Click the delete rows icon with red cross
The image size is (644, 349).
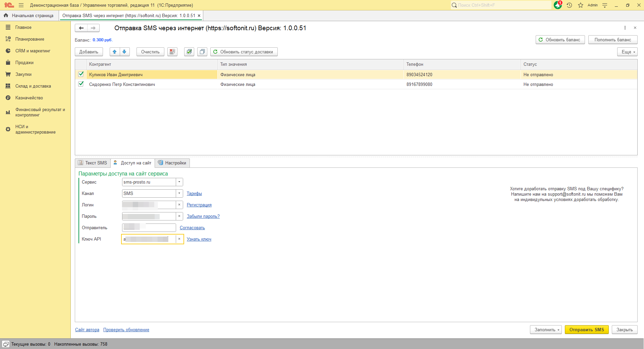[x=172, y=52]
